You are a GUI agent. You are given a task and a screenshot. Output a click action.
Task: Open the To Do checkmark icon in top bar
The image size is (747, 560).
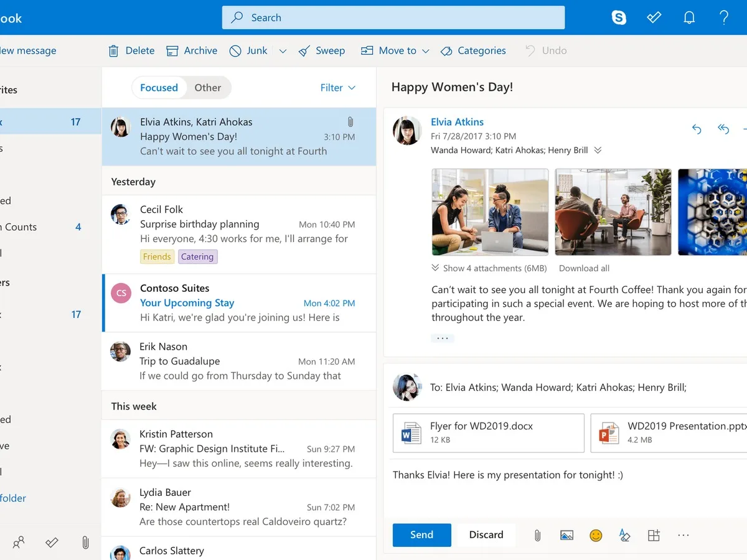654,17
